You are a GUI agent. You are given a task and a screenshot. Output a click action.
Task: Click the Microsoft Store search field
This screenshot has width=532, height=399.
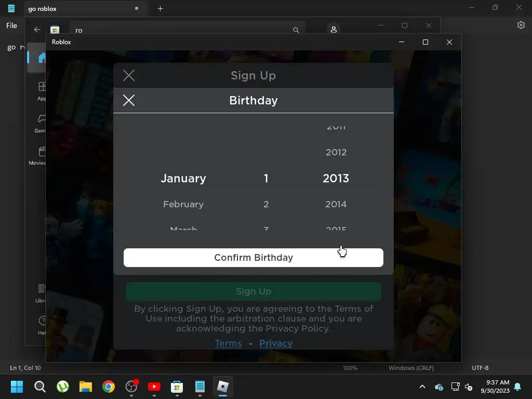(188, 29)
